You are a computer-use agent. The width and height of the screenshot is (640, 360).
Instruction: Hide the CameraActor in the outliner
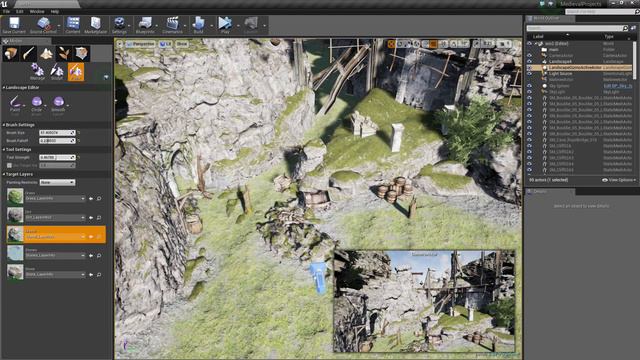click(529, 56)
